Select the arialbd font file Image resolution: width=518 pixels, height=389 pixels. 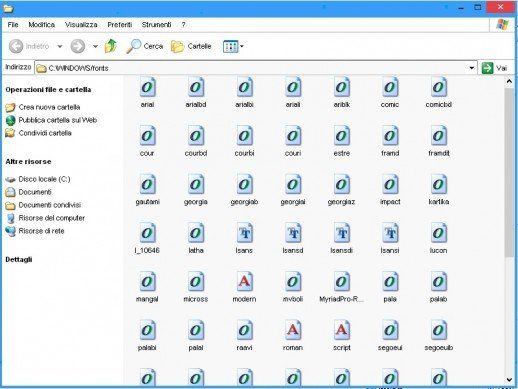[196, 93]
